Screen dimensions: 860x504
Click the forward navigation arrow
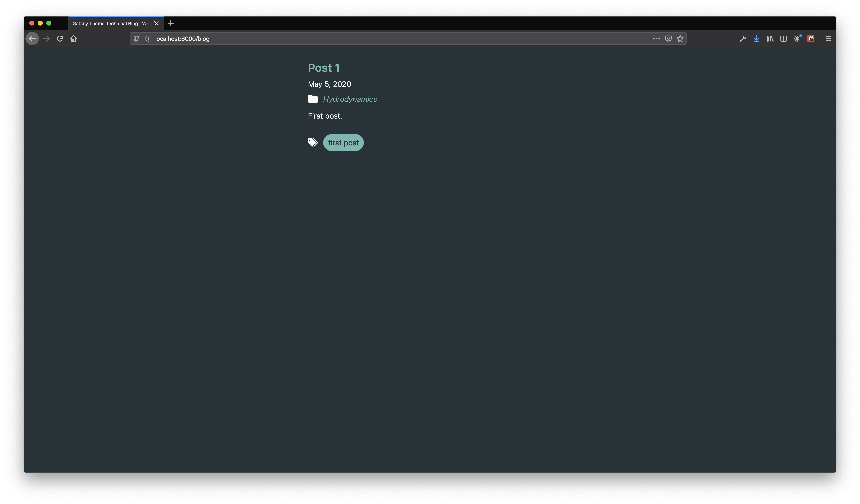pyautogui.click(x=46, y=39)
